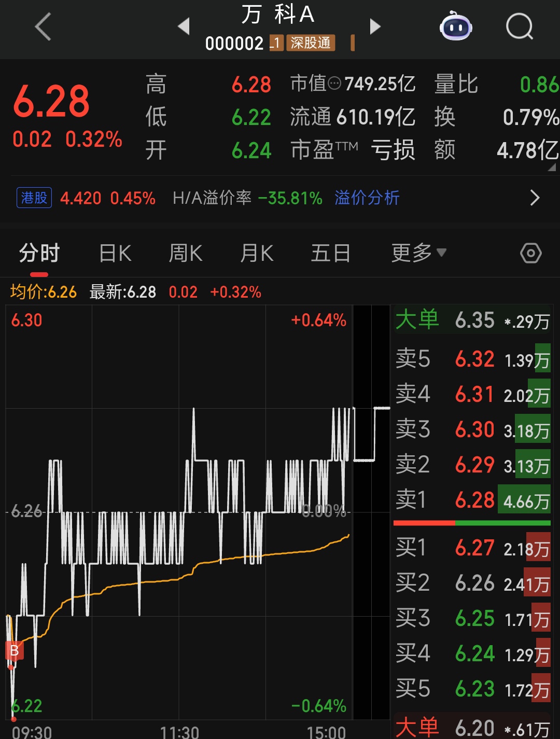Viewport: 560px width, 739px height.
Task: Open 溢价分析 link
Action: pos(367,198)
